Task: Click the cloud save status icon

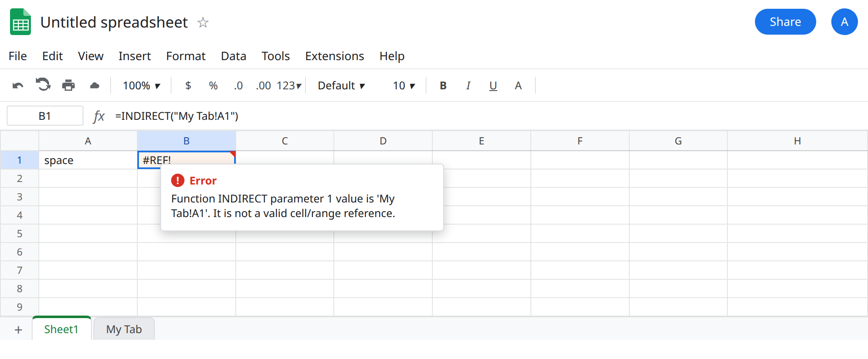Action: click(x=95, y=86)
